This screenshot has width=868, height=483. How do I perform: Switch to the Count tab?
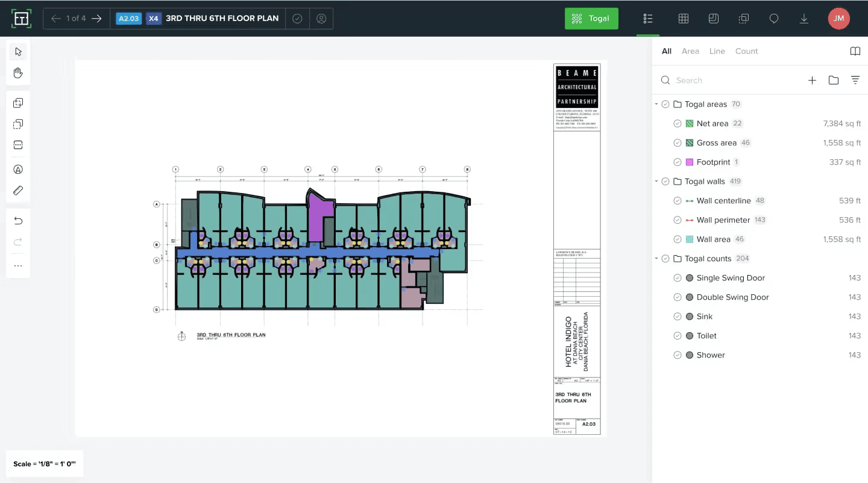click(746, 51)
